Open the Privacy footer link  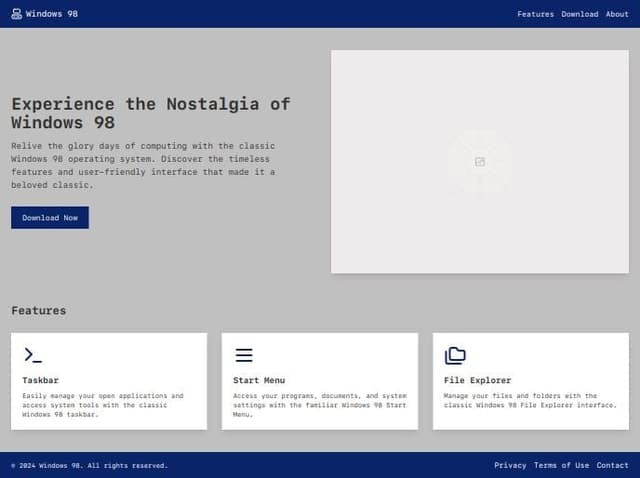click(x=510, y=465)
